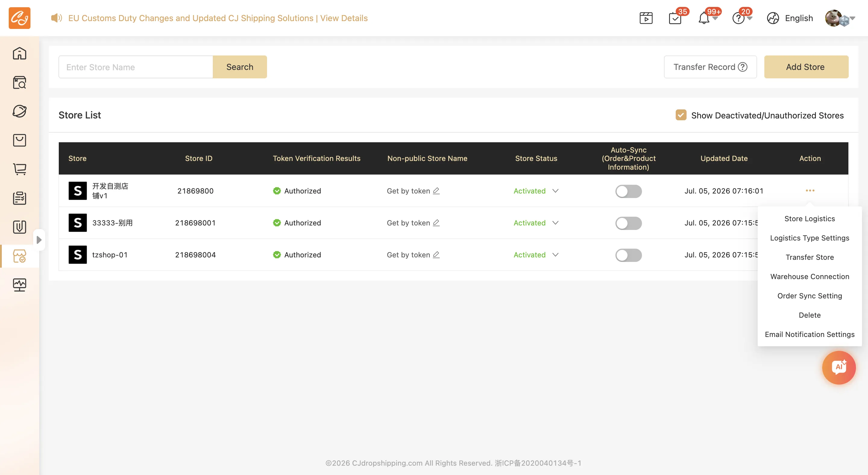
Task: Click the Add Store button
Action: tap(806, 67)
